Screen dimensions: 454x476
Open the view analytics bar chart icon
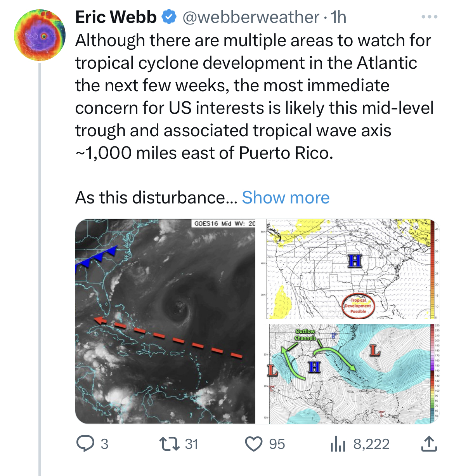click(338, 444)
